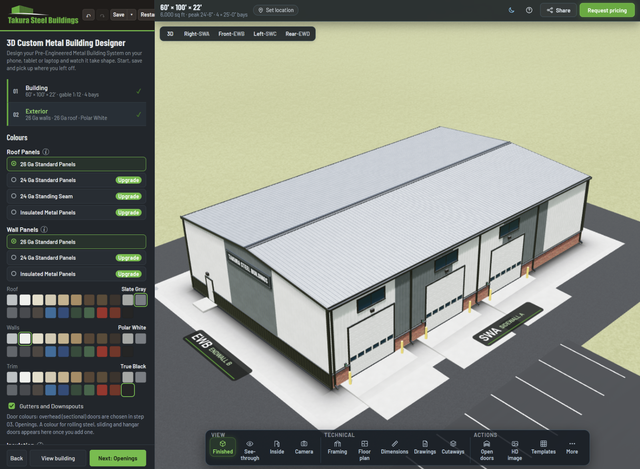Click info icon beside Roof Panels
640x469 pixels.
coord(46,152)
